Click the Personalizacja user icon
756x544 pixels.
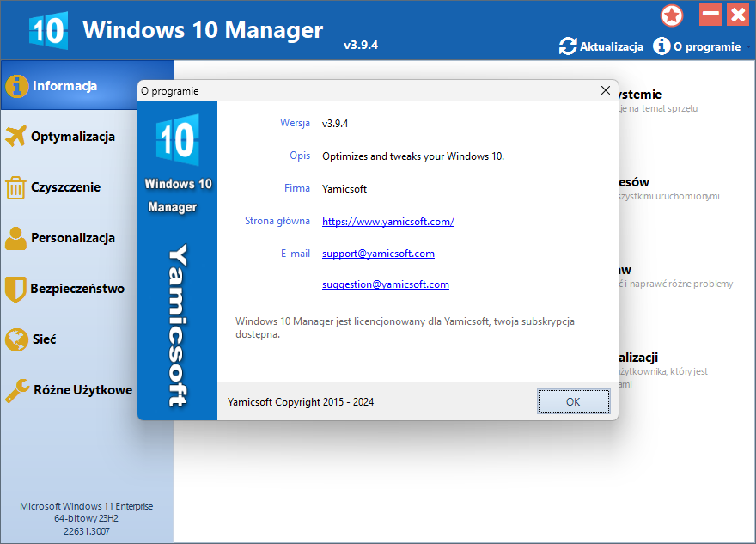click(x=16, y=238)
